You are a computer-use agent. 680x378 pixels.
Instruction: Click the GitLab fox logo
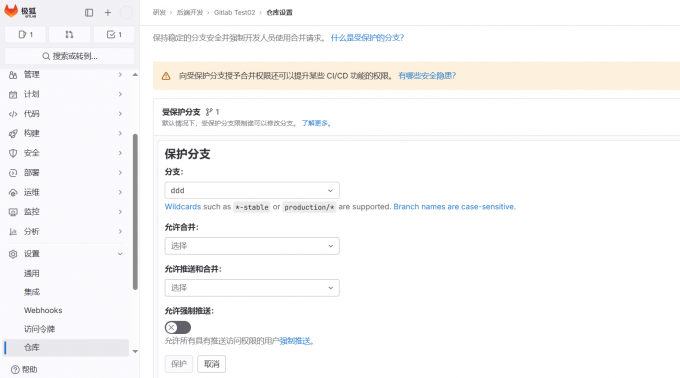pos(11,11)
